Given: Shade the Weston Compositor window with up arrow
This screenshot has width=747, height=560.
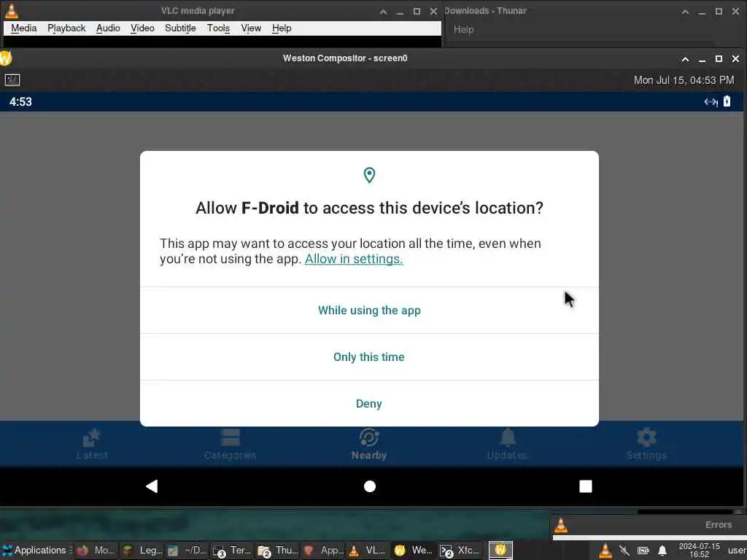Looking at the screenshot, I should click(685, 59).
